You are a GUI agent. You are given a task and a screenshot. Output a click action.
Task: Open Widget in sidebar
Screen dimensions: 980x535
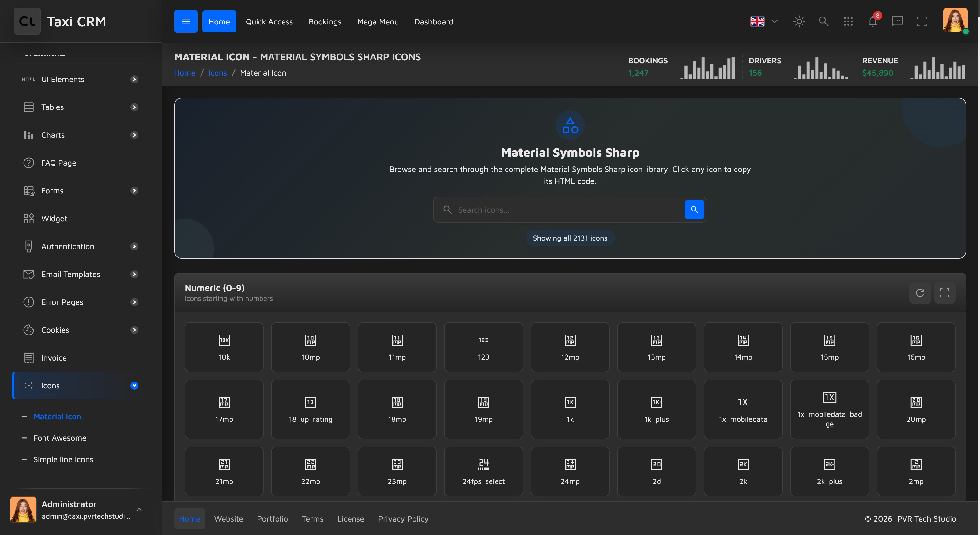tap(80, 218)
